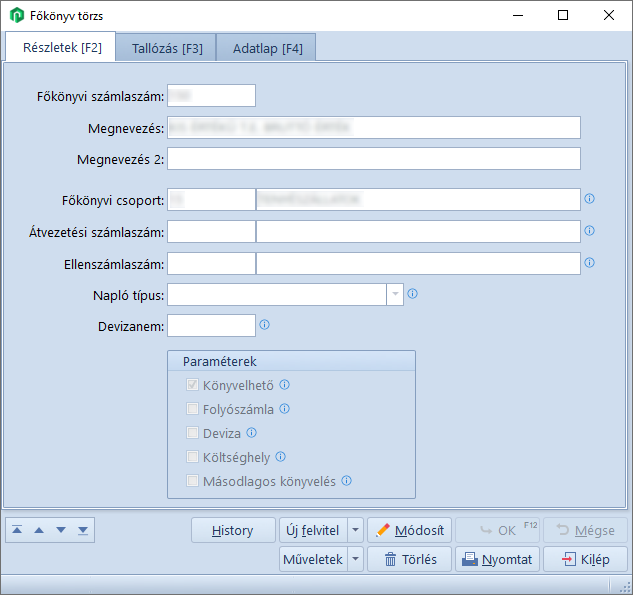Expand the Új felvitel dropdown arrow
Viewport: 633px width, 595px height.
pyautogui.click(x=356, y=530)
